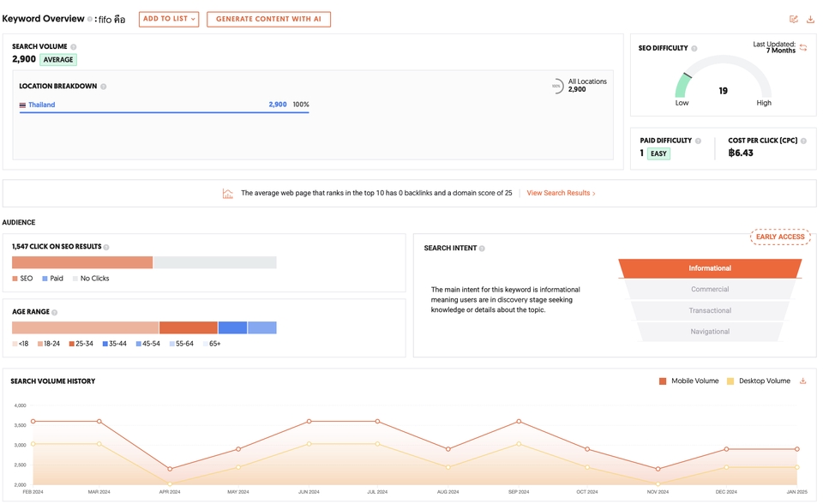
Task: Click the info icon next to Location Breakdown
Action: click(x=104, y=87)
